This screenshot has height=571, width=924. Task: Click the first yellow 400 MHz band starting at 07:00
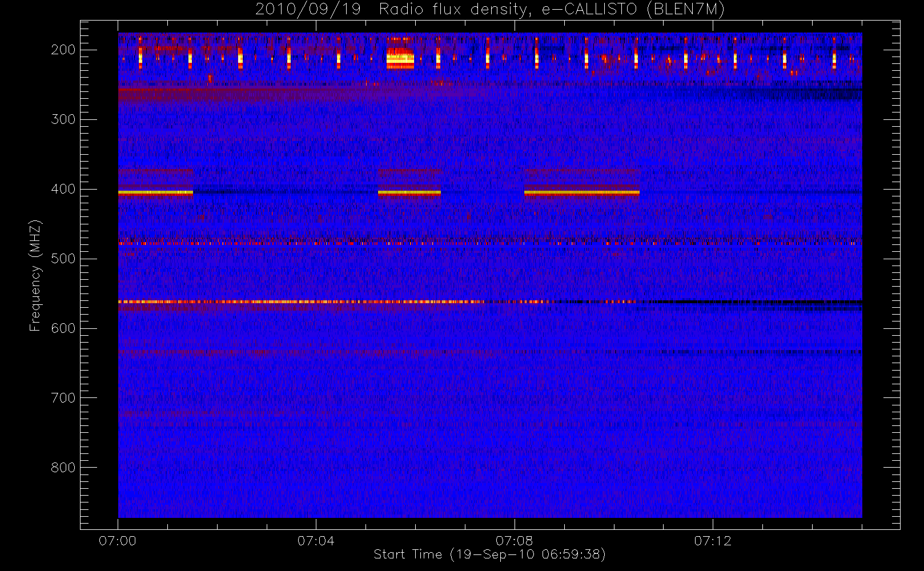(x=155, y=193)
